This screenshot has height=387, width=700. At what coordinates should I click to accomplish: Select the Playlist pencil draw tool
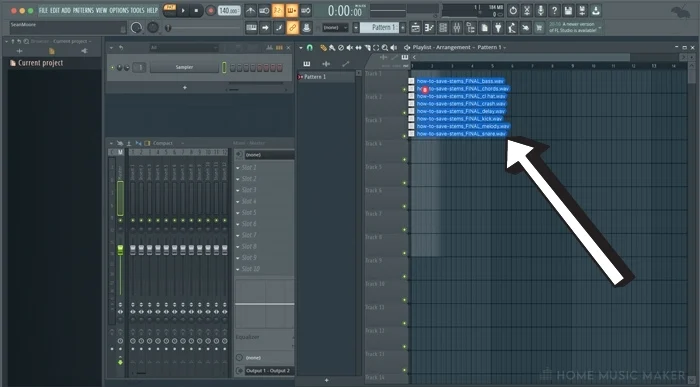pos(323,47)
